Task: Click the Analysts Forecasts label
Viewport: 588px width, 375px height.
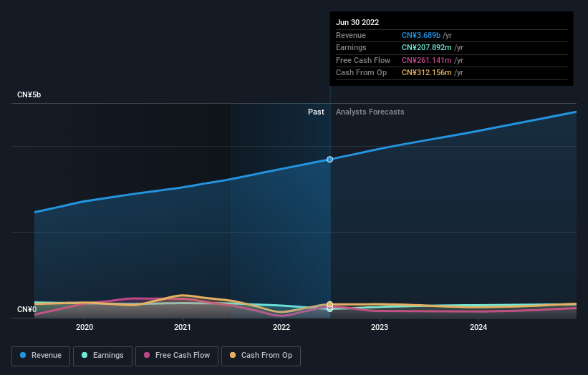Action: [370, 112]
